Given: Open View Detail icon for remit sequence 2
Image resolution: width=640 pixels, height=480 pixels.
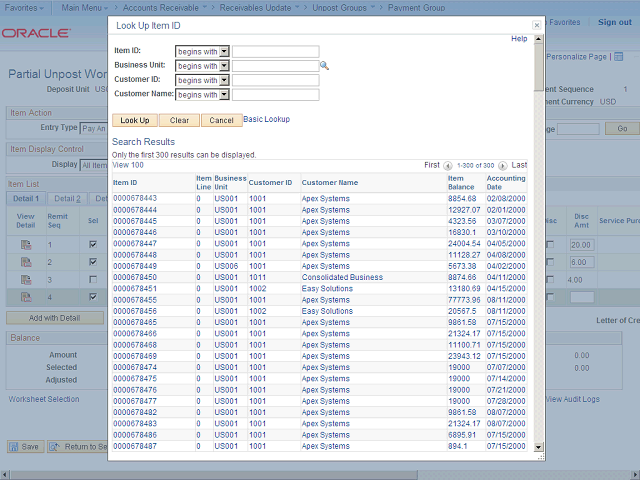Looking at the screenshot, I should [26, 262].
